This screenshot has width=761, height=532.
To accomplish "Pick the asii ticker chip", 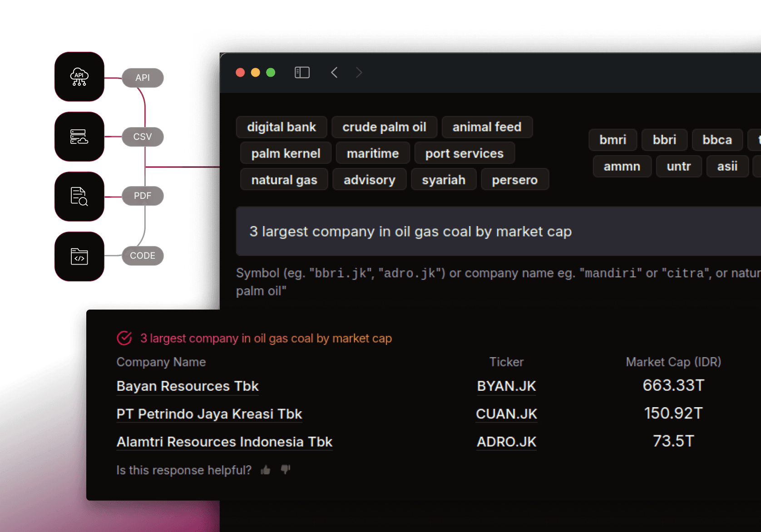I will tap(727, 166).
